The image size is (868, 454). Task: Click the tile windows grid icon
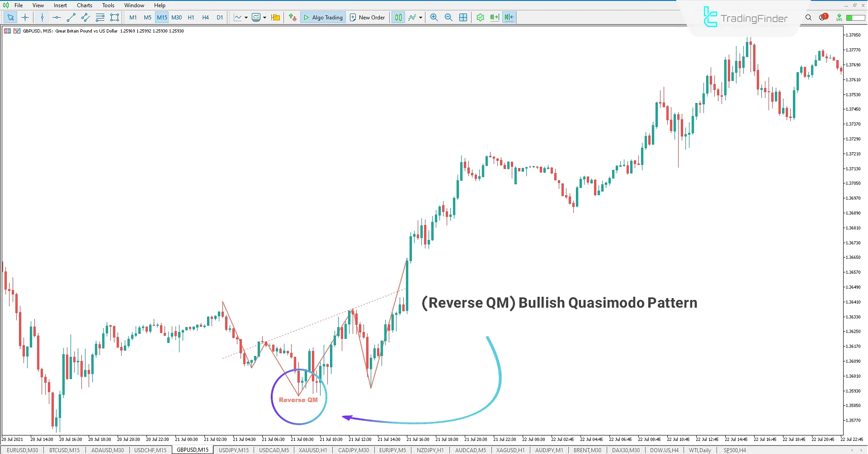click(463, 18)
